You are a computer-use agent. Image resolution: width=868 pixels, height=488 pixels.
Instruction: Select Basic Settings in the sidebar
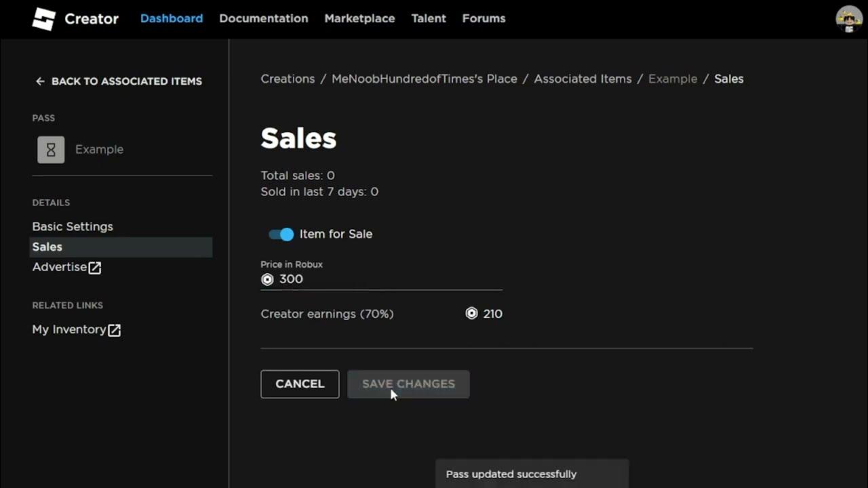pos(73,226)
